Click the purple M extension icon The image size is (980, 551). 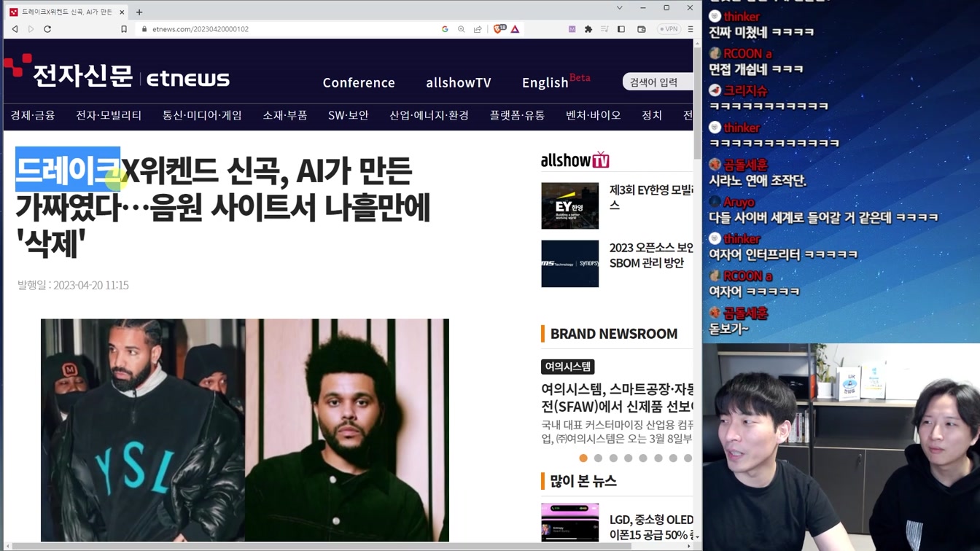click(x=572, y=29)
